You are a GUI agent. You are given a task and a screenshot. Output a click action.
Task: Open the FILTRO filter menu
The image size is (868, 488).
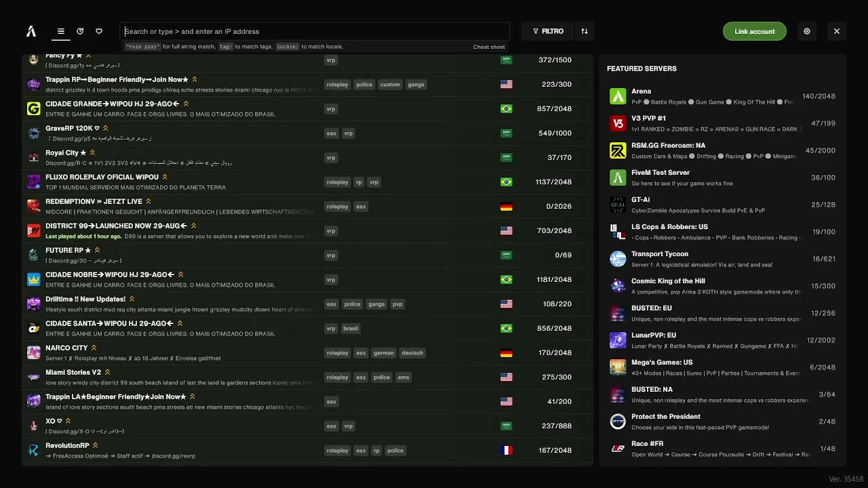548,31
